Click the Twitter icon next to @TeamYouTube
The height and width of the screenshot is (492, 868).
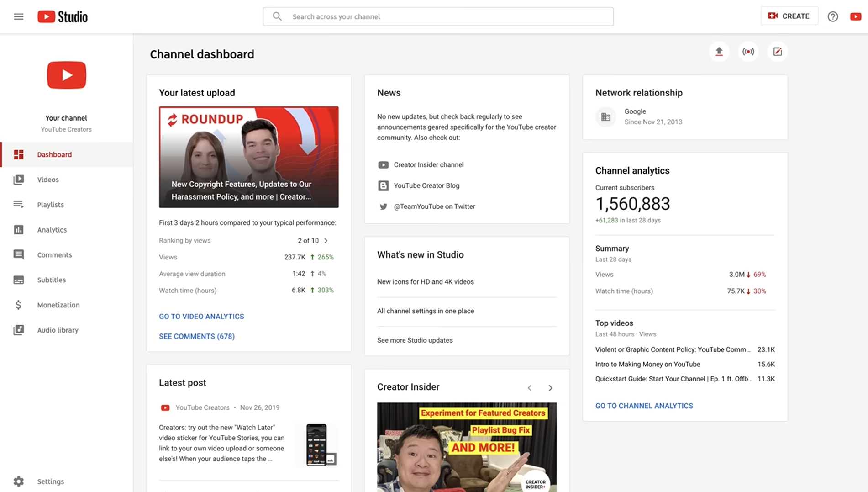click(x=383, y=206)
